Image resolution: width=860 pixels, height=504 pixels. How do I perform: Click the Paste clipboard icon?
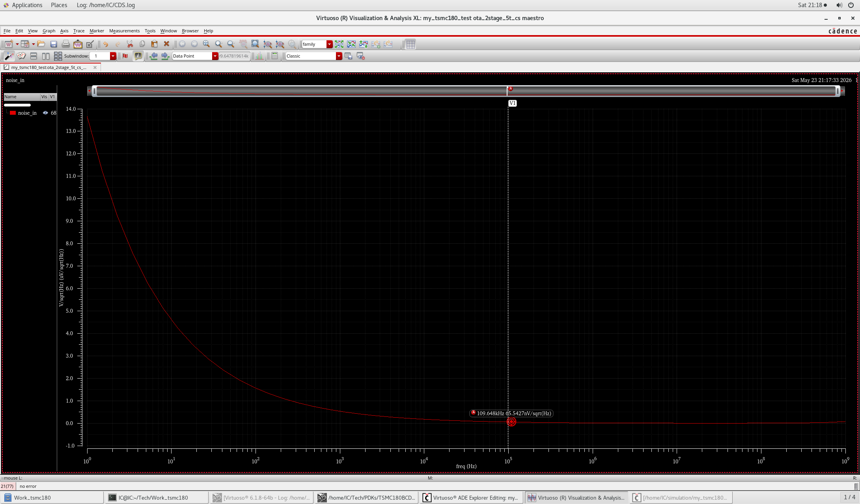click(155, 44)
